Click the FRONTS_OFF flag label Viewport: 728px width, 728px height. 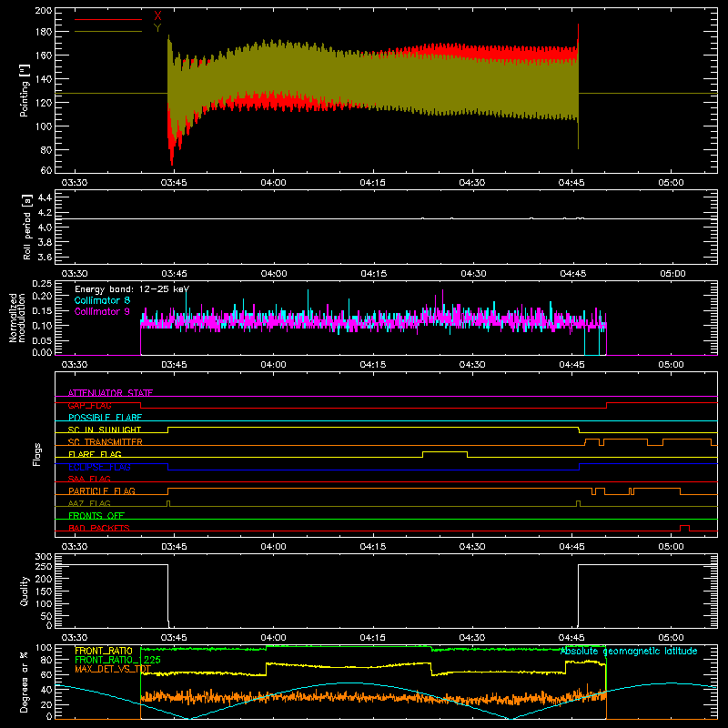coord(96,516)
